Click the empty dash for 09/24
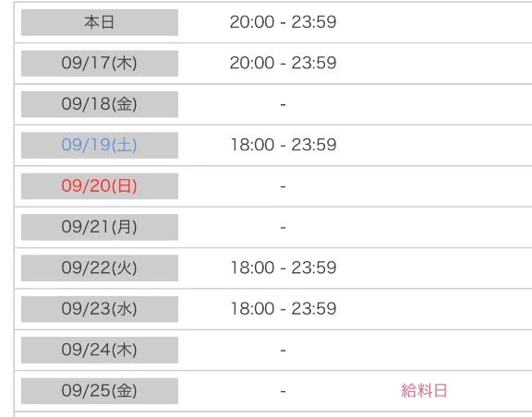 pos(283,351)
